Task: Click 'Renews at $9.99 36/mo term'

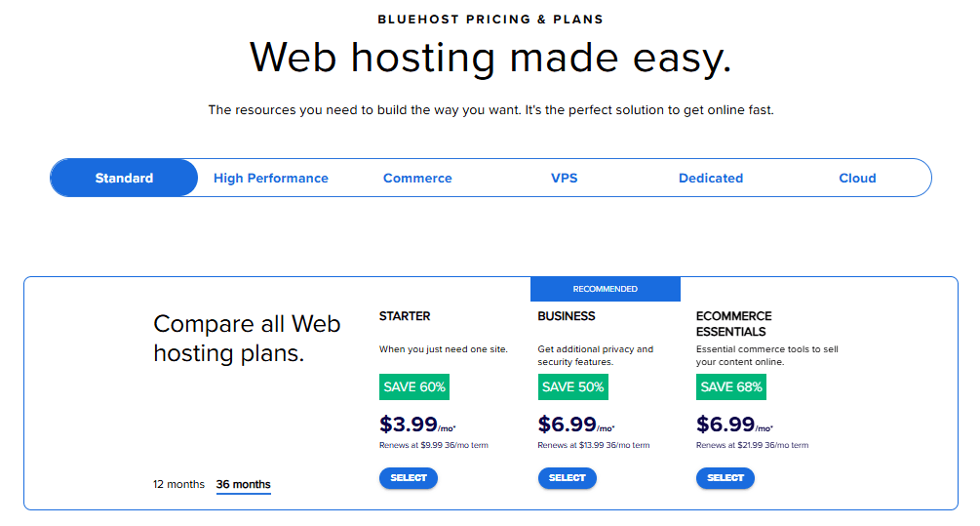Action: [x=434, y=445]
